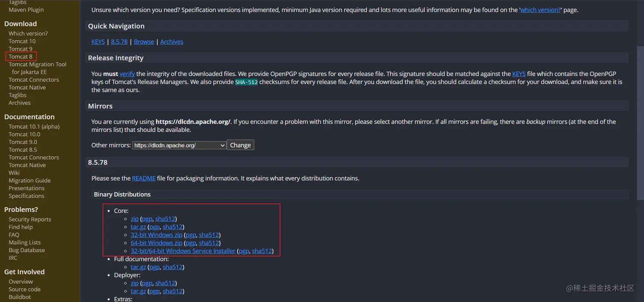Open the FAQ sidebar link
Viewport: 644px width, 302px height.
pos(14,235)
